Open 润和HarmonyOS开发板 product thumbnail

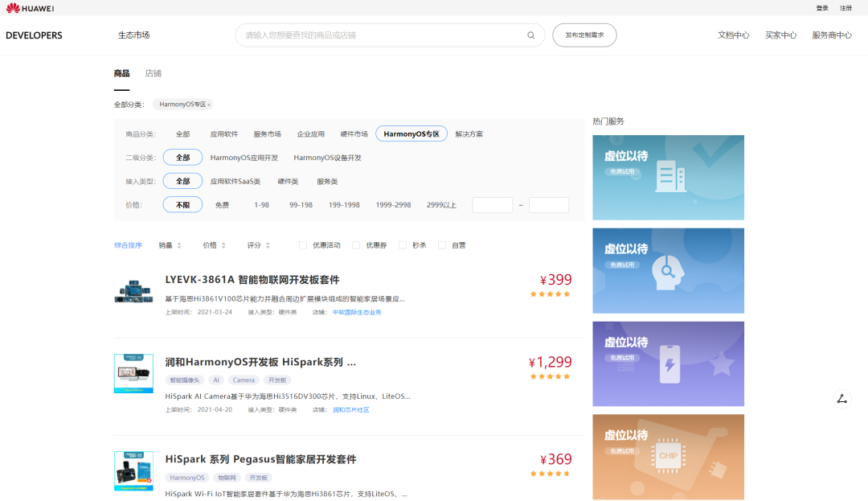pyautogui.click(x=133, y=374)
